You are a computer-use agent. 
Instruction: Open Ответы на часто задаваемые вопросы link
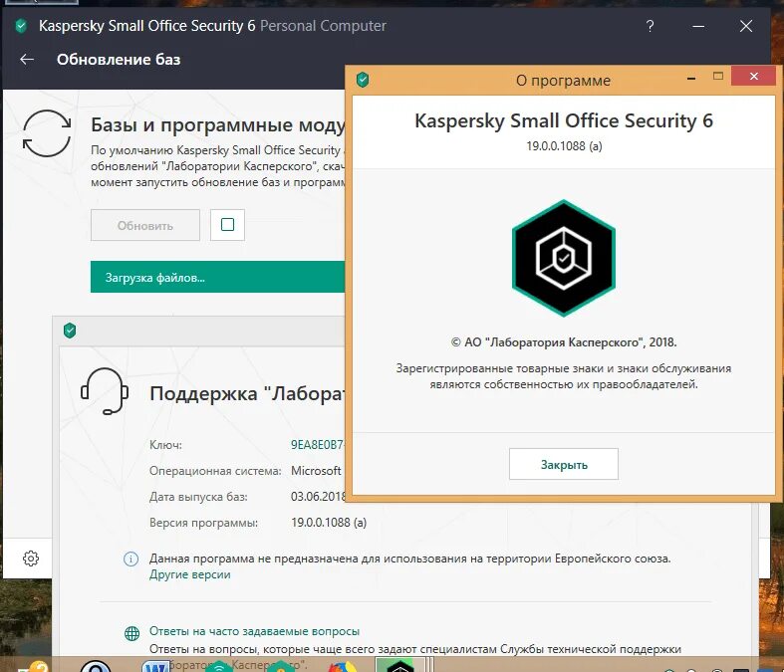[254, 631]
